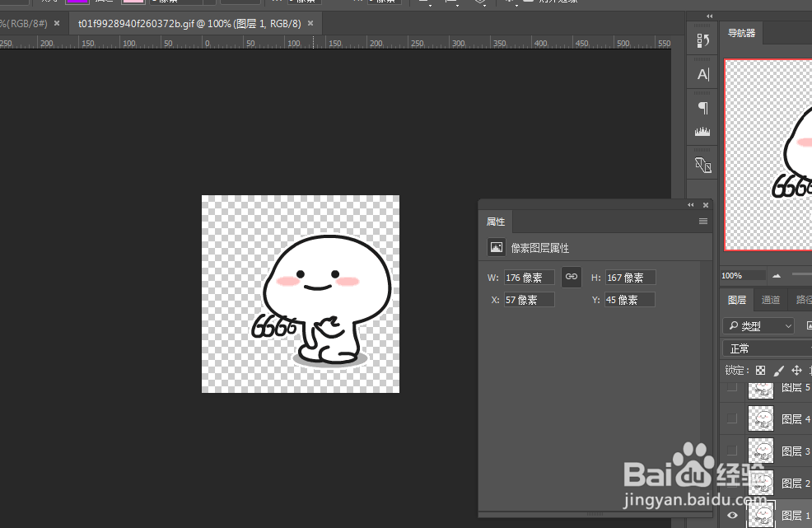Click the navigator preview image
The width and height of the screenshot is (812, 528).
(x=768, y=155)
